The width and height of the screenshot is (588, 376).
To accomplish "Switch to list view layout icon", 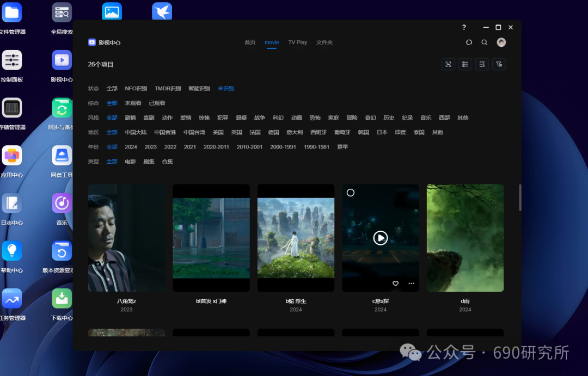I will point(465,64).
